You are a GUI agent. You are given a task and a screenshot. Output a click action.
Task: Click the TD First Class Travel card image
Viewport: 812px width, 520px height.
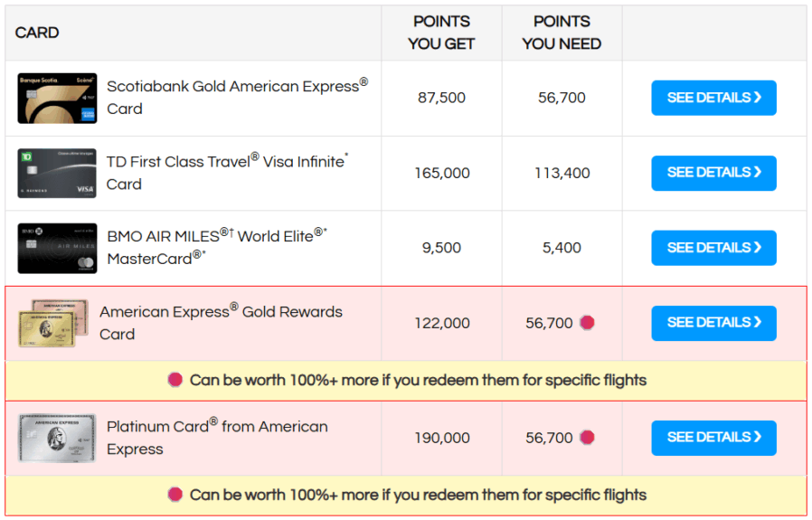point(57,174)
